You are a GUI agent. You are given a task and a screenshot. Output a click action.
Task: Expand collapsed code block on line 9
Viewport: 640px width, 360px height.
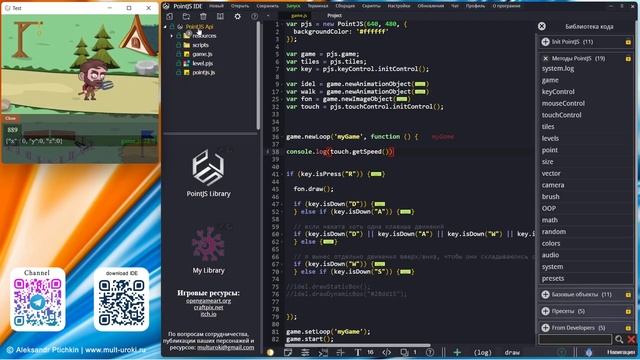pyautogui.click(x=420, y=84)
